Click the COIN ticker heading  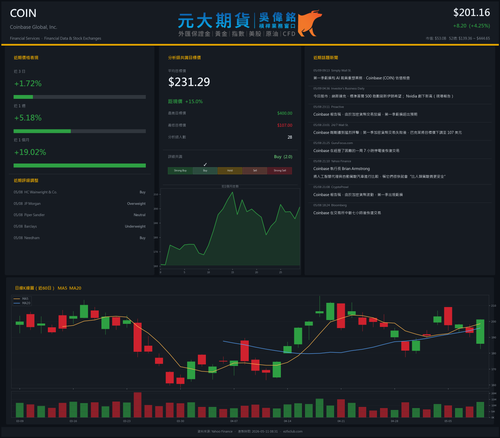point(23,13)
